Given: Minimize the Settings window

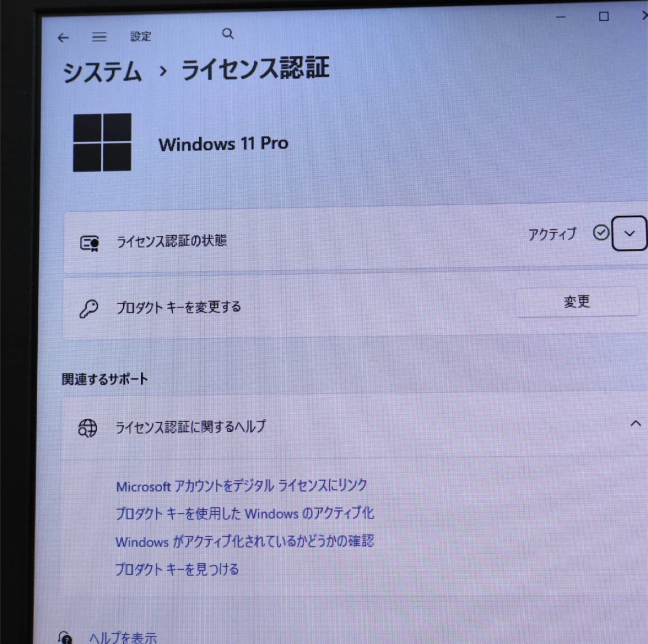Looking at the screenshot, I should pos(561,17).
